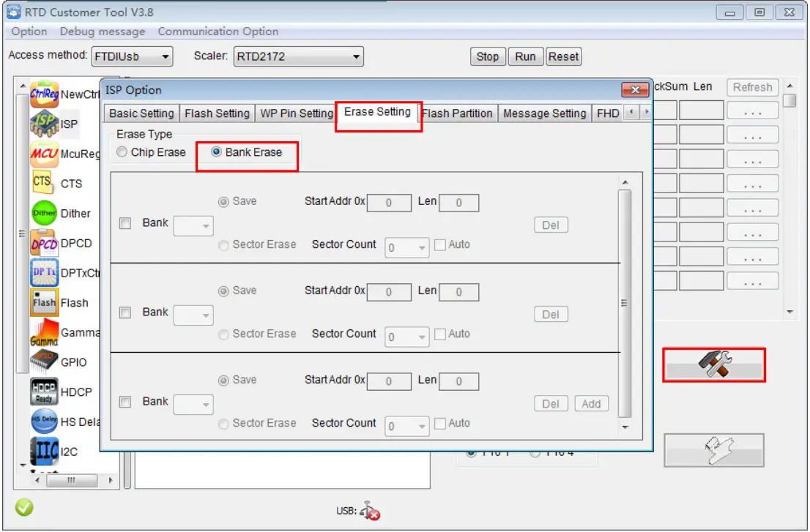
Task: Click Del button in first bank row
Action: point(551,225)
